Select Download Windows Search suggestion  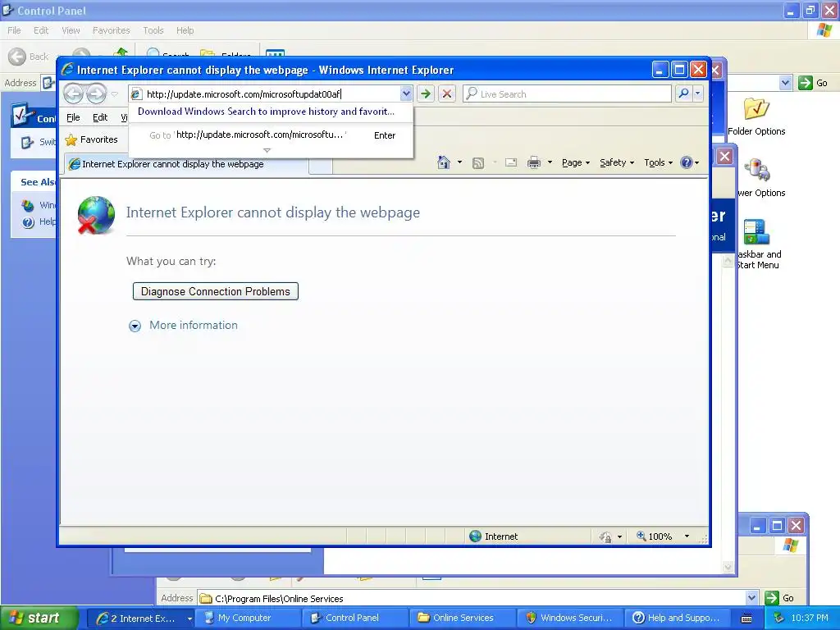pyautogui.click(x=267, y=112)
